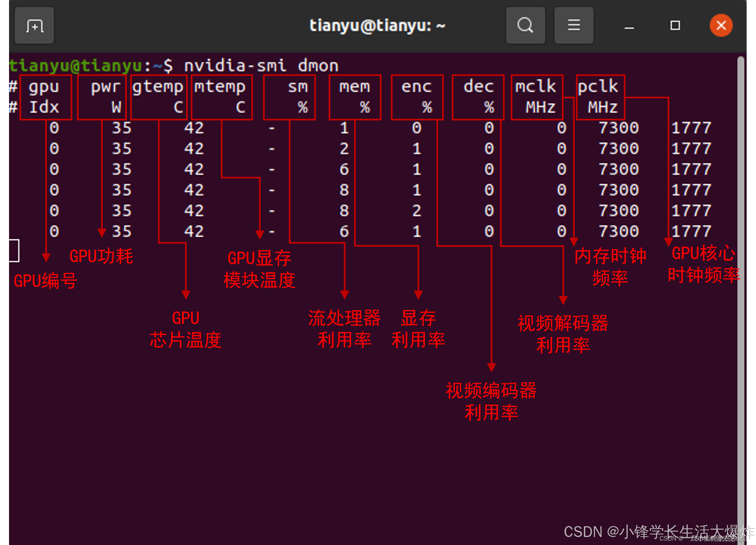Image resolution: width=756 pixels, height=545 pixels.
Task: Click the mem % column header
Action: click(x=355, y=97)
